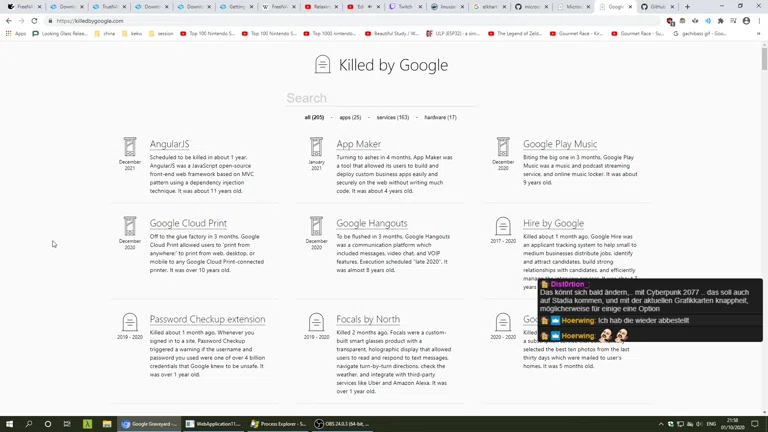Reload the page with the refresh button
Image resolution: width=768 pixels, height=432 pixels.
34,20
